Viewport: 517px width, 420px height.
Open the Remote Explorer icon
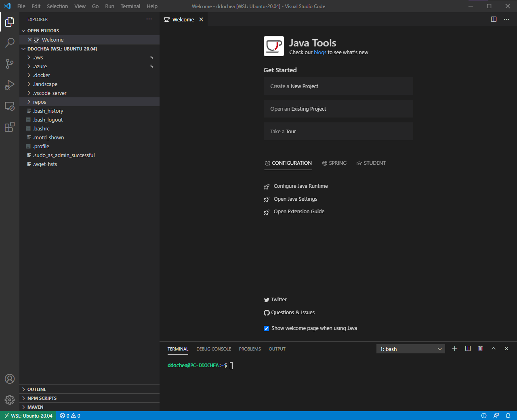pos(10,106)
